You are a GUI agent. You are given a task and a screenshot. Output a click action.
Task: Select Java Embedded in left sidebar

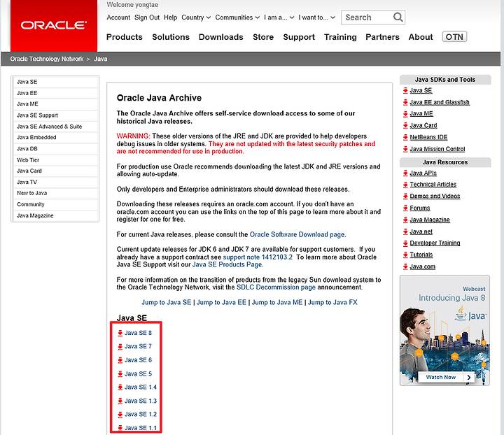[55, 137]
